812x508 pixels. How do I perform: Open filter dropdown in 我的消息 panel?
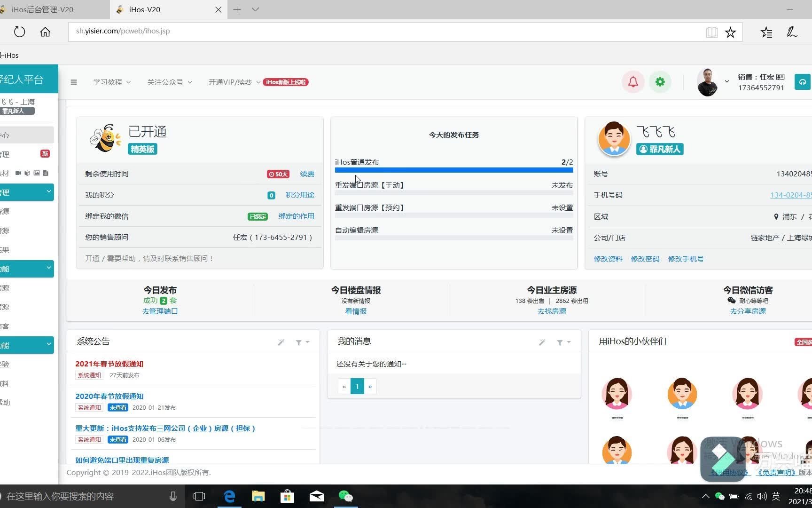pyautogui.click(x=563, y=342)
